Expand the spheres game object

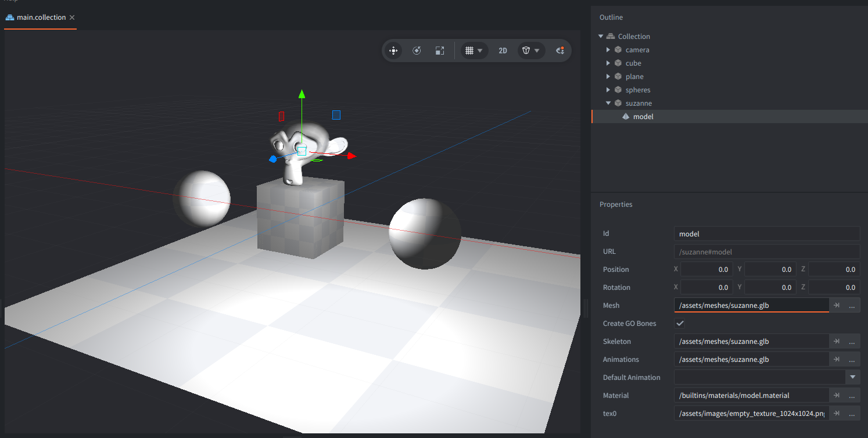608,89
